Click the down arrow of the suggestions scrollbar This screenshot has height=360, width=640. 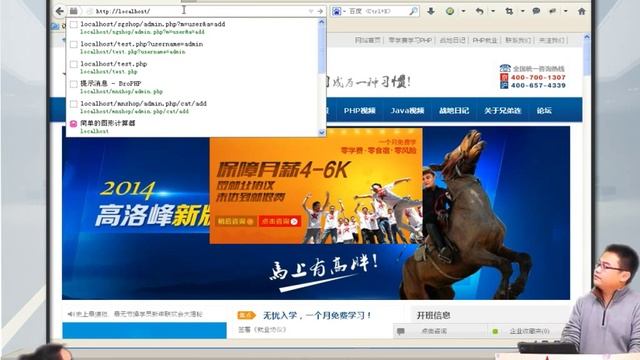(x=322, y=132)
